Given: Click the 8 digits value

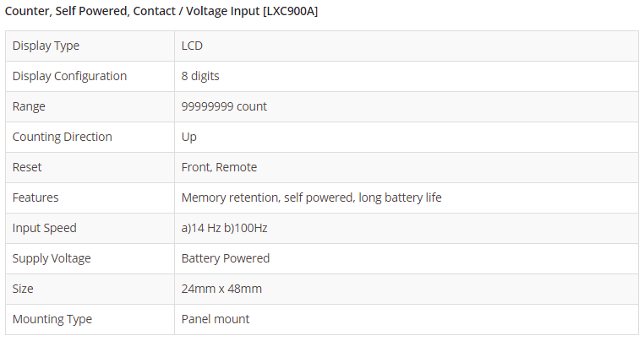Looking at the screenshot, I should point(200,76).
